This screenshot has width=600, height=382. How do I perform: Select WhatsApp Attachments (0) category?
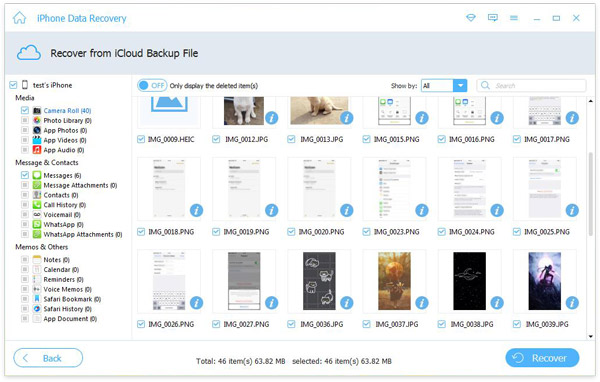83,234
